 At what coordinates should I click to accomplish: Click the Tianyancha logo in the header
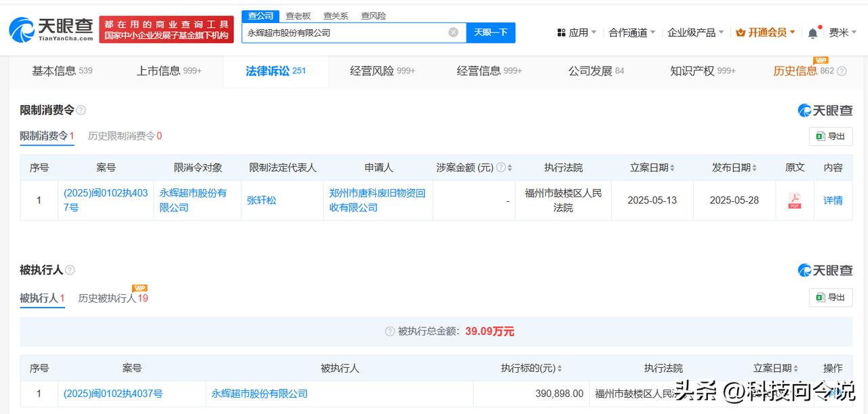pyautogui.click(x=51, y=30)
